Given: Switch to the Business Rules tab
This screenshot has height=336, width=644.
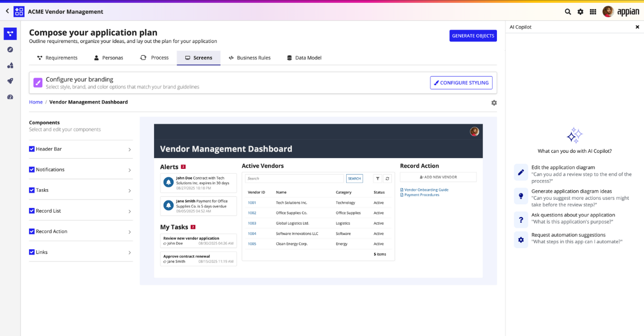Looking at the screenshot, I should coord(249,58).
